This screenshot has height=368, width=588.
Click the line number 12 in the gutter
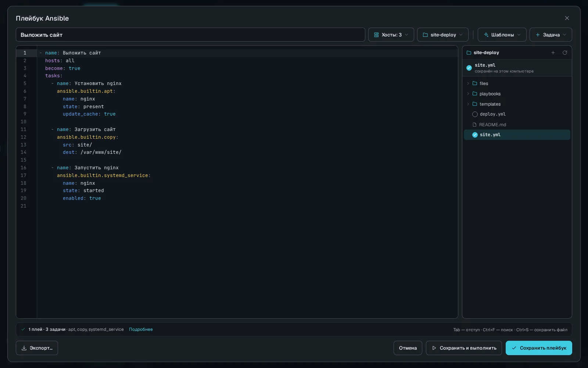[x=24, y=137]
